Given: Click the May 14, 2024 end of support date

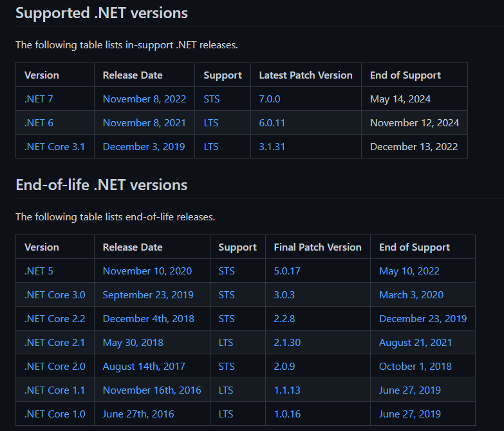Looking at the screenshot, I should [x=400, y=99].
